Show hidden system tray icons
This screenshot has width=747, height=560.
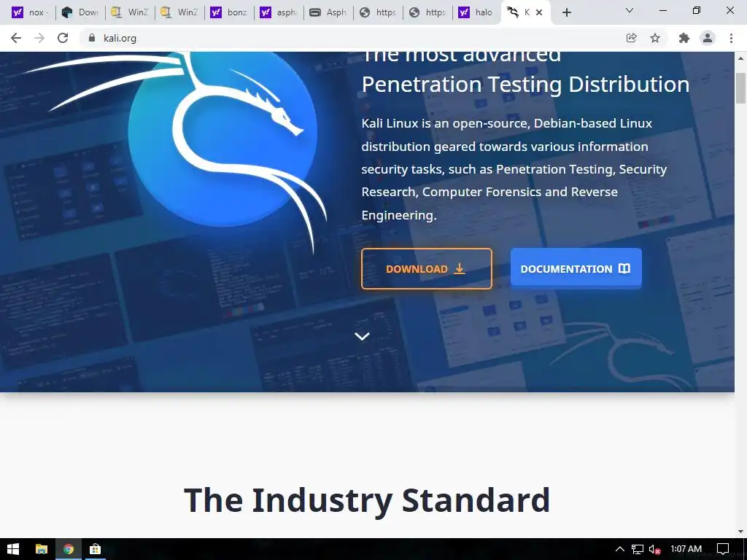(x=620, y=549)
